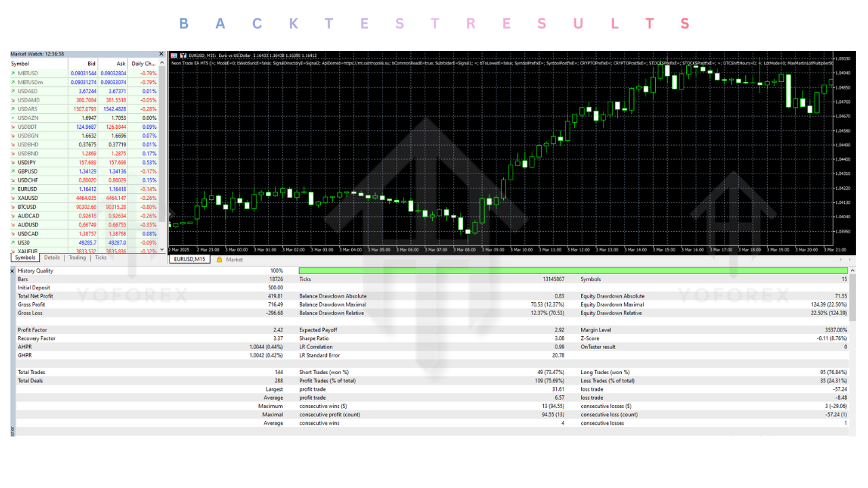
Task: Click the red arrow icon beside BTCUSD
Action: [12, 207]
